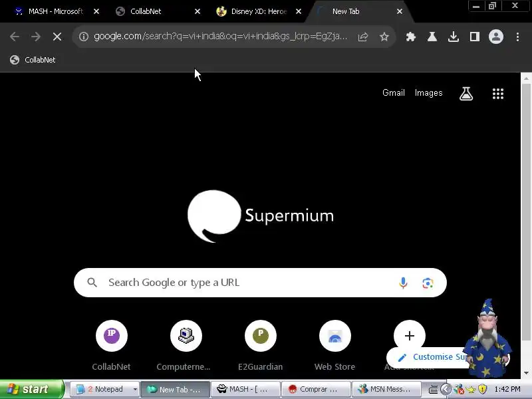Click the security shield tray icon

tap(483, 389)
